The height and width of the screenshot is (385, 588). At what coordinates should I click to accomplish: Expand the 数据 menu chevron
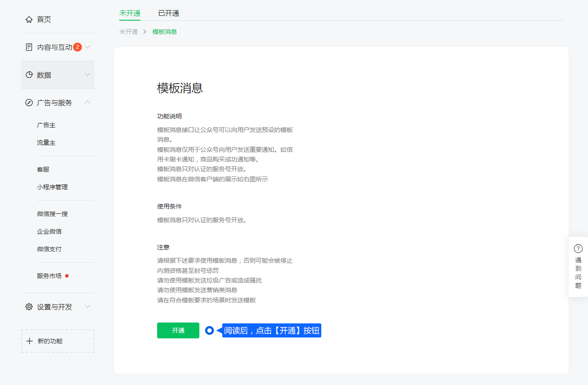click(87, 75)
